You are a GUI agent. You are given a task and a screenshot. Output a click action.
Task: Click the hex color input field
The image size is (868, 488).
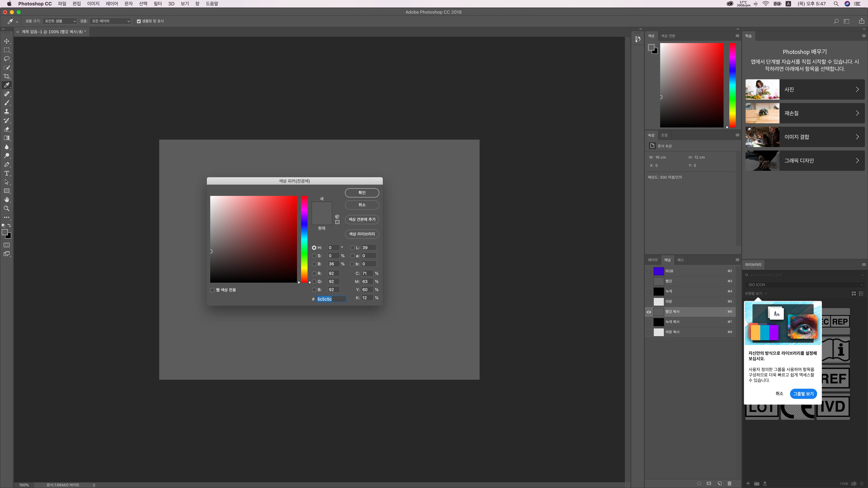pos(331,299)
